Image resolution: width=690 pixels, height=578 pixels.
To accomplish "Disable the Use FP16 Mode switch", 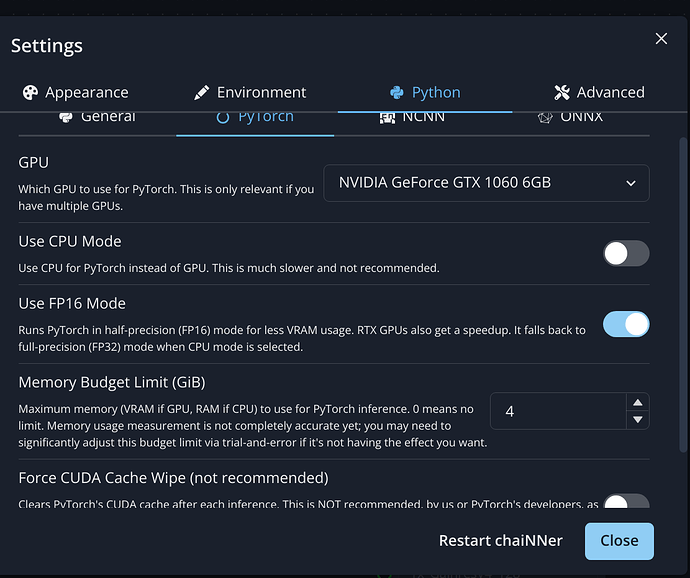I will 626,324.
